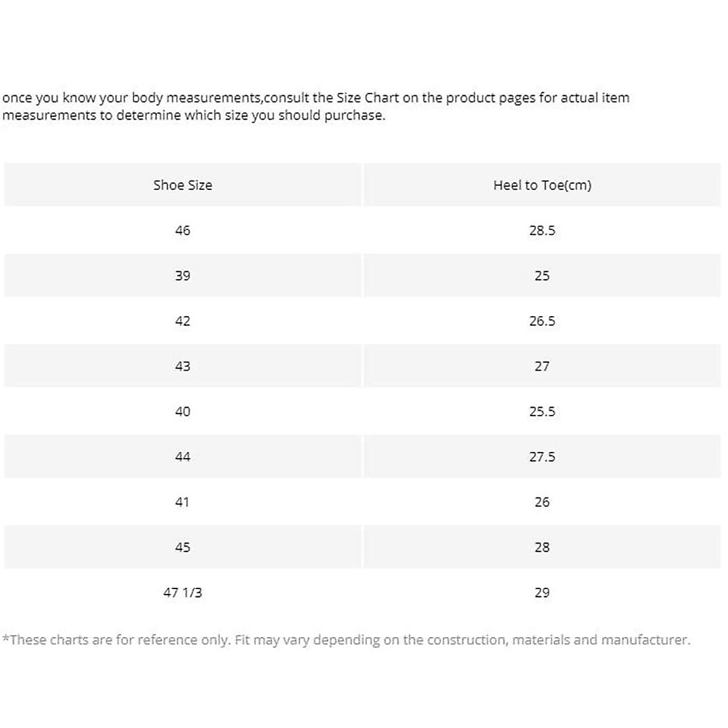This screenshot has height=728, width=728.
Task: Click shoe size 42 in the chart
Action: click(183, 321)
